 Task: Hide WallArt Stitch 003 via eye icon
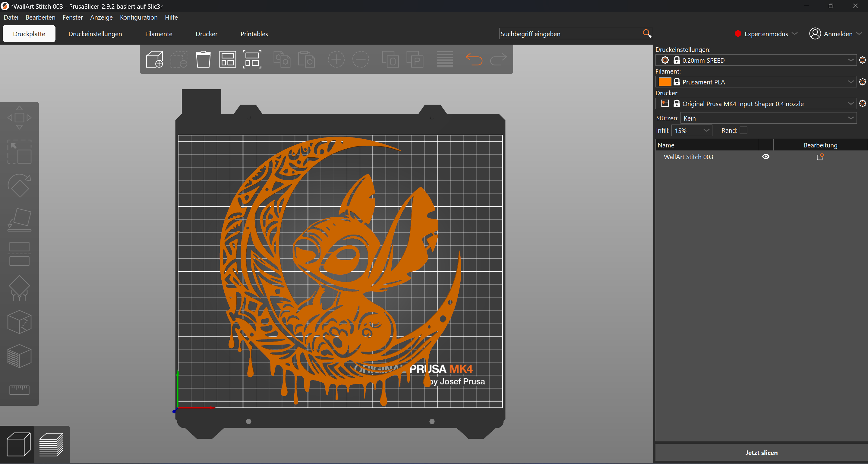tap(765, 157)
